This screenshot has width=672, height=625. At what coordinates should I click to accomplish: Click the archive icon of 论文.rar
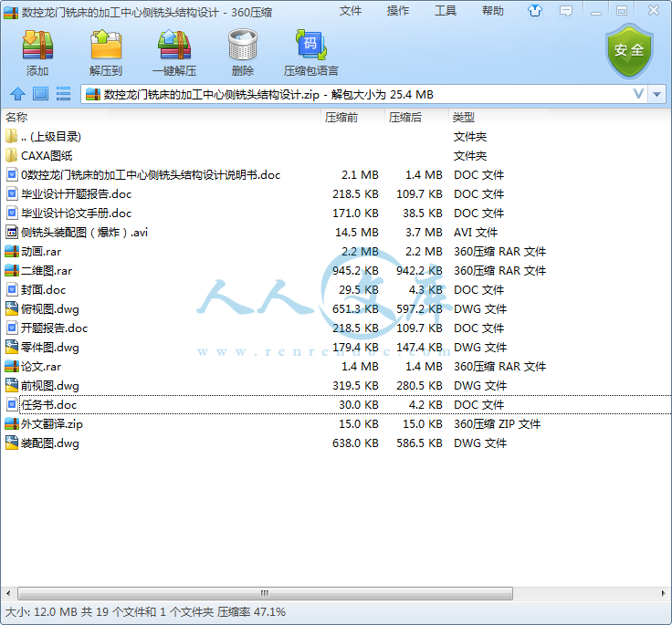[12, 366]
